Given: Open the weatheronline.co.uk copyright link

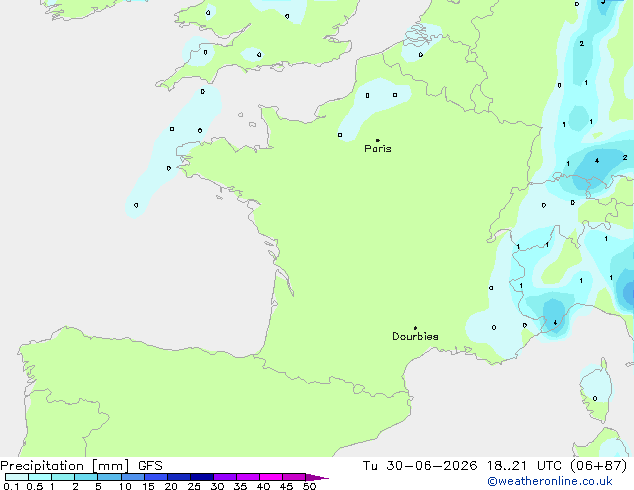Looking at the screenshot, I should (x=549, y=481).
